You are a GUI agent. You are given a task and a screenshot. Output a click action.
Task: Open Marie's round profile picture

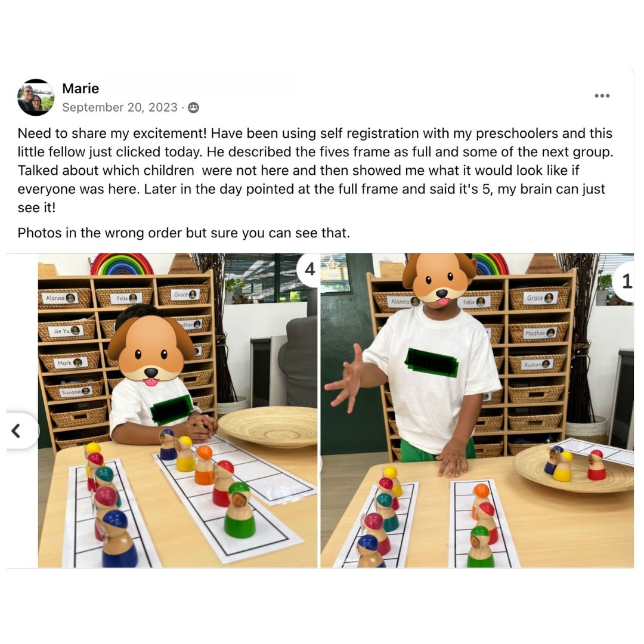[36, 97]
